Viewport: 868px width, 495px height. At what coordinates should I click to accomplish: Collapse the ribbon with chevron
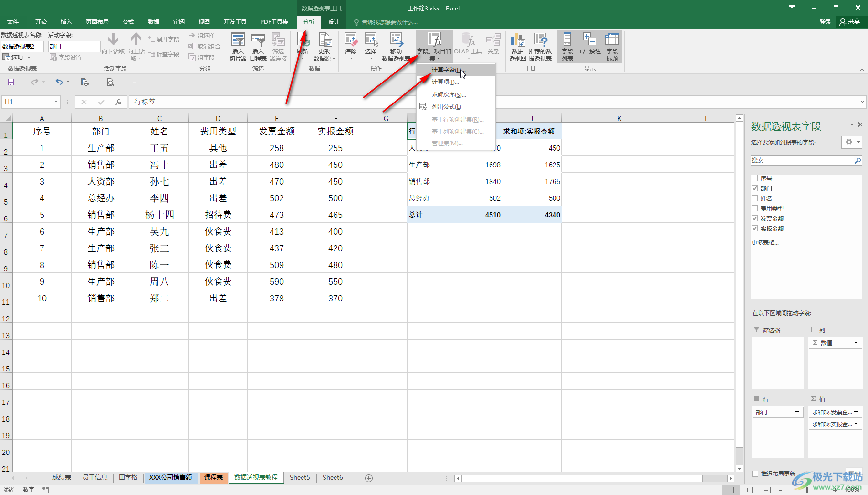pyautogui.click(x=862, y=70)
